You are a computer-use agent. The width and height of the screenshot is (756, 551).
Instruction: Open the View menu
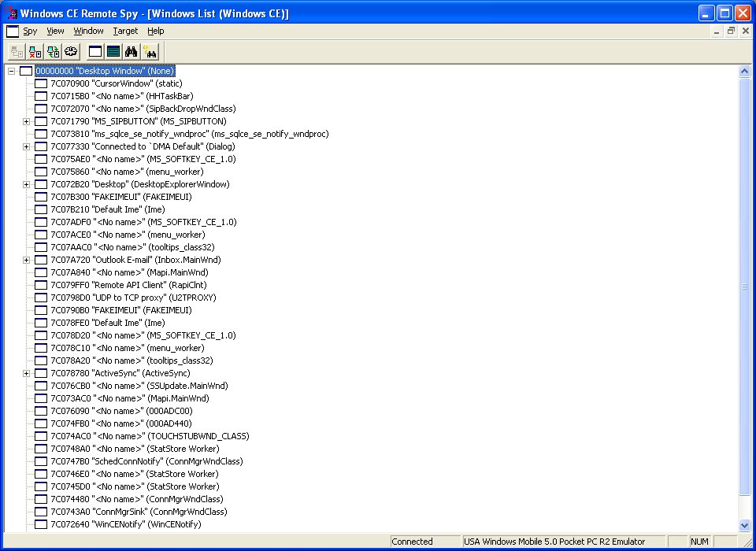55,31
